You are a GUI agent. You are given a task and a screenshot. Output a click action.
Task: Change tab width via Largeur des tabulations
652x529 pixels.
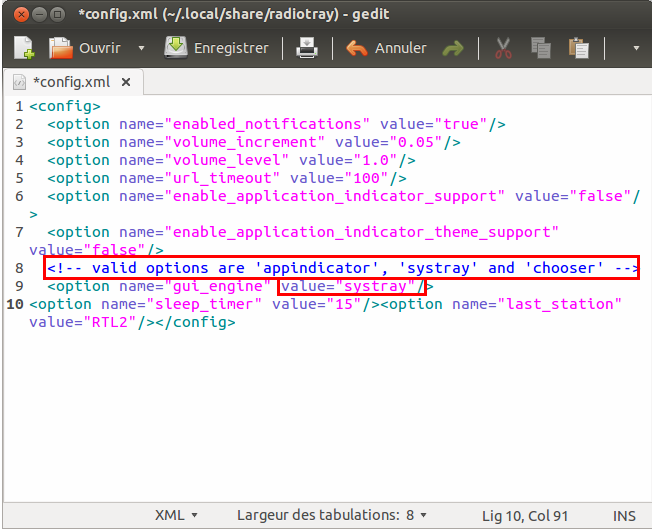tap(331, 515)
